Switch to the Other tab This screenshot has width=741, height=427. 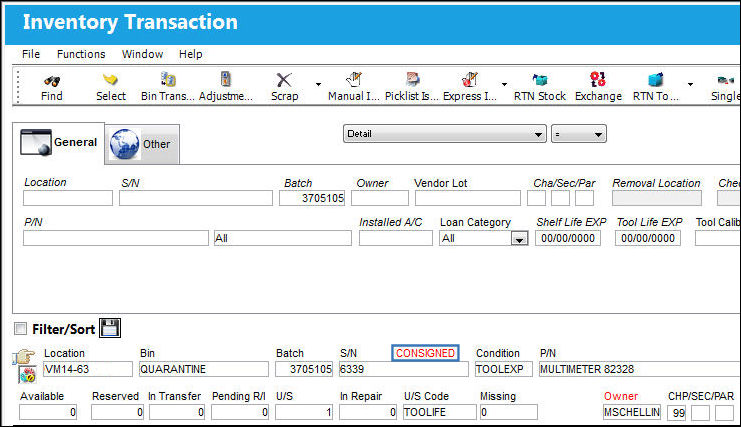(x=142, y=145)
